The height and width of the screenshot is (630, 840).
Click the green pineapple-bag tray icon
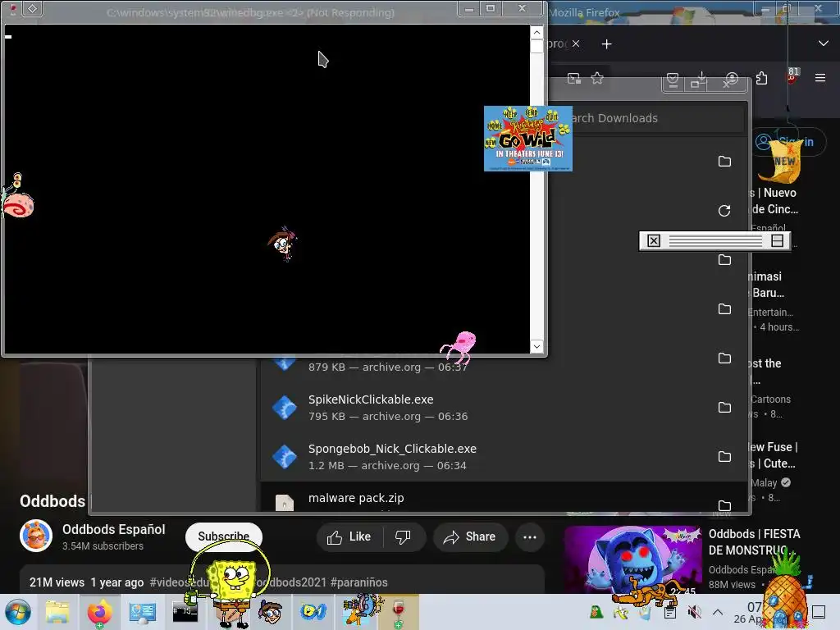tap(596, 612)
